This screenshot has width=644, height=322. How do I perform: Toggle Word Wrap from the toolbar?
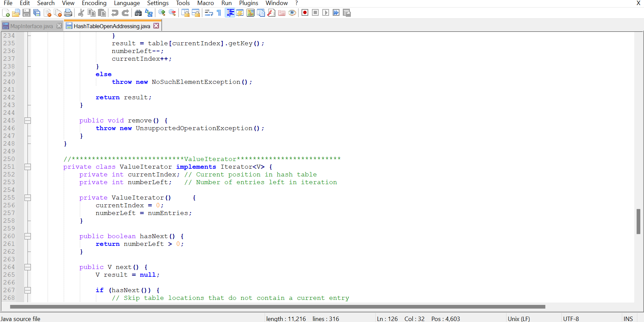click(208, 12)
